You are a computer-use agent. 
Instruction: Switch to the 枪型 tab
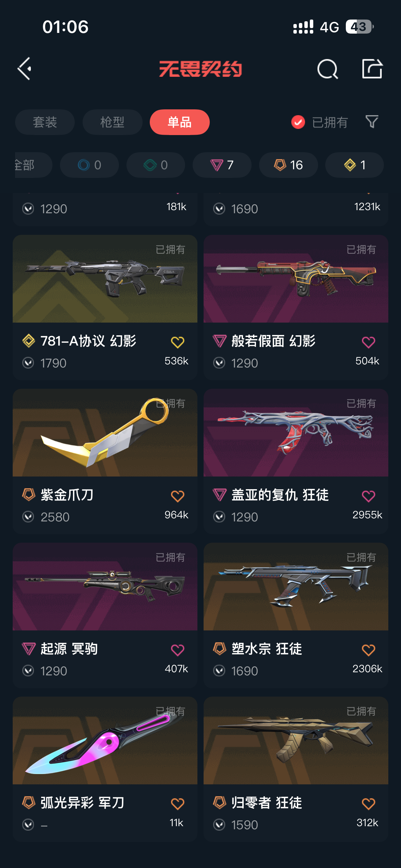(x=112, y=122)
